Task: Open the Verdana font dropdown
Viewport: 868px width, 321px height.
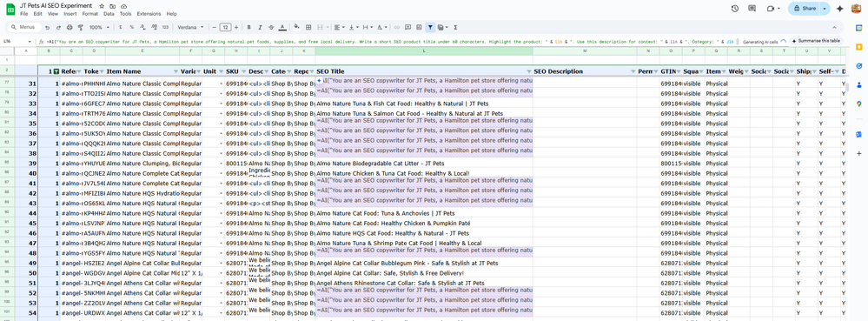Action: [x=191, y=27]
